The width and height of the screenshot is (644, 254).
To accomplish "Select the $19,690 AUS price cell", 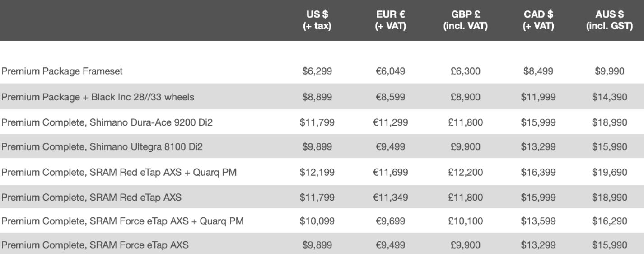I will point(610,172).
